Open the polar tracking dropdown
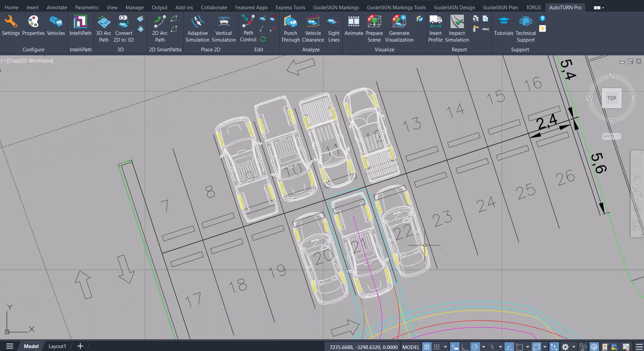This screenshot has height=351, width=644. pyautogui.click(x=484, y=347)
